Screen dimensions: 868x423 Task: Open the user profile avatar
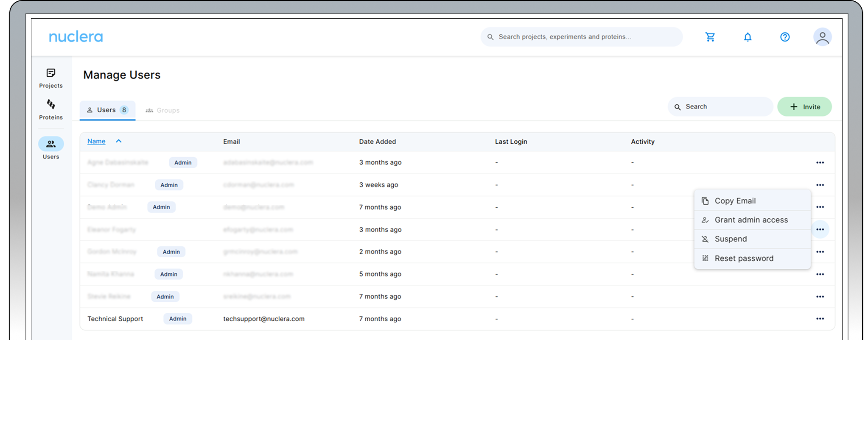(x=822, y=37)
